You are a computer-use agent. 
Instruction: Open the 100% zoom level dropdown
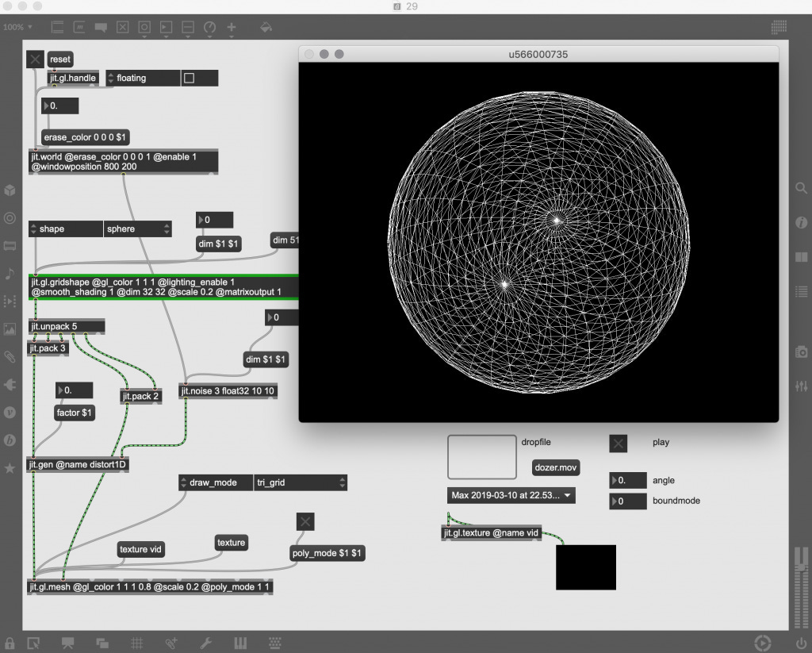(x=17, y=26)
